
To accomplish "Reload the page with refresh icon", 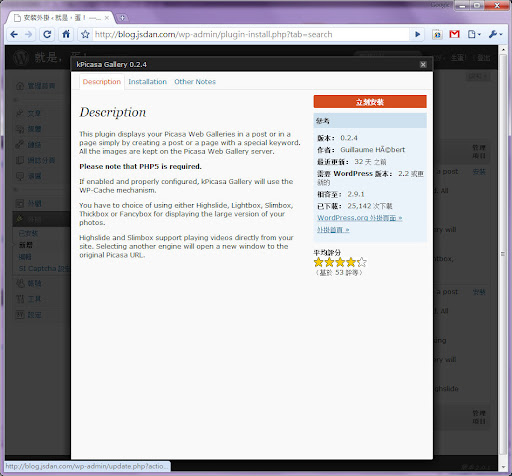I will pos(47,34).
